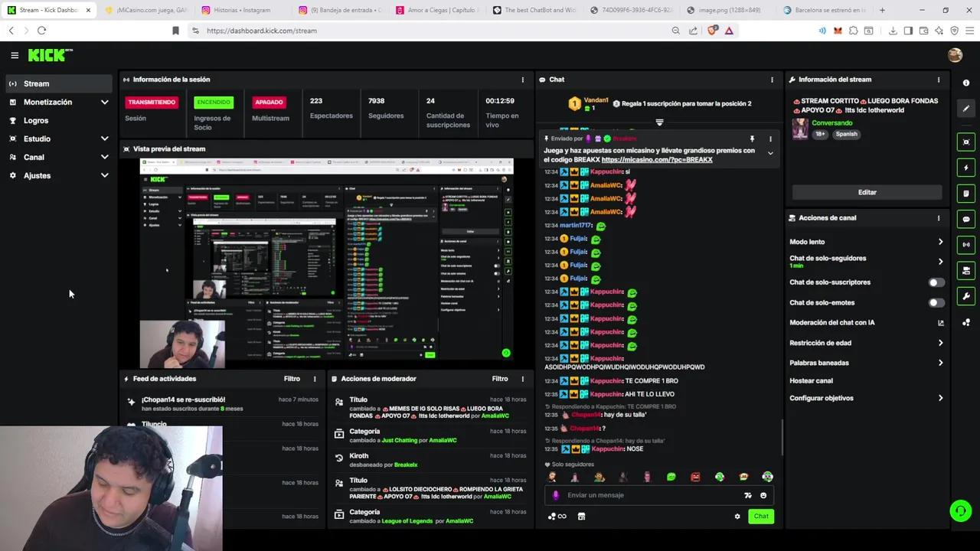Click the three-dots cluster icon at the bottom of the right sidebar

(x=966, y=322)
